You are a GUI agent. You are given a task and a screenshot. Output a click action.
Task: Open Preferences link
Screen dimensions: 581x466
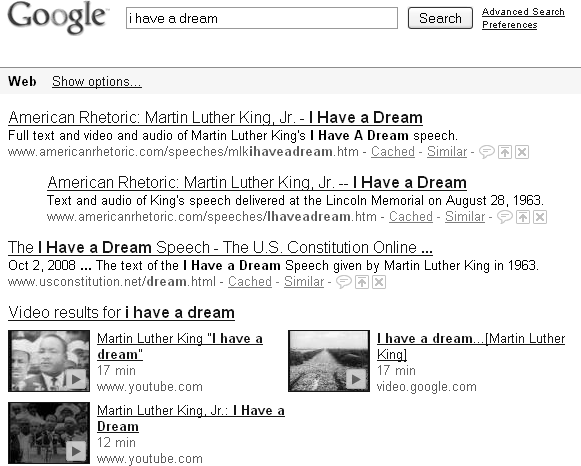[x=509, y=25]
